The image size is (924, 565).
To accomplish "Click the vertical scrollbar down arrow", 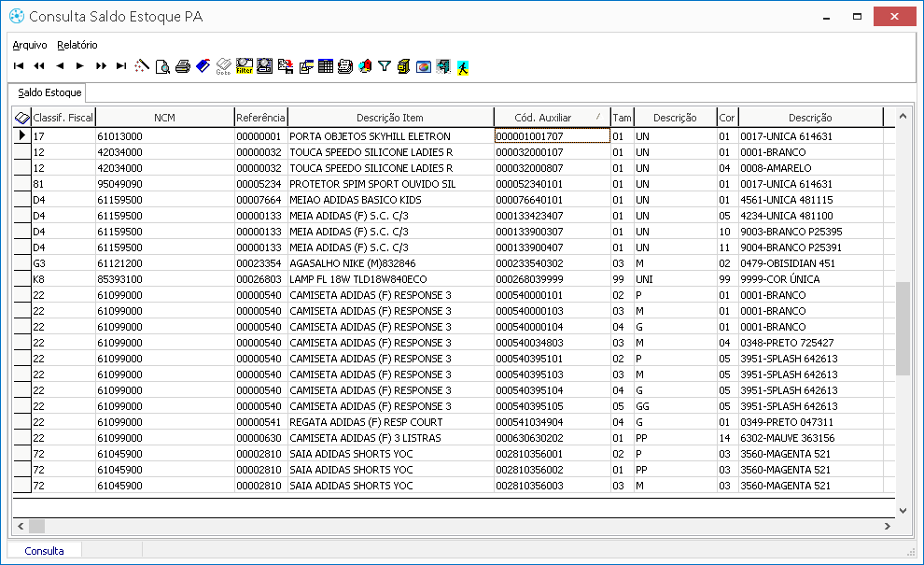I will tap(903, 511).
